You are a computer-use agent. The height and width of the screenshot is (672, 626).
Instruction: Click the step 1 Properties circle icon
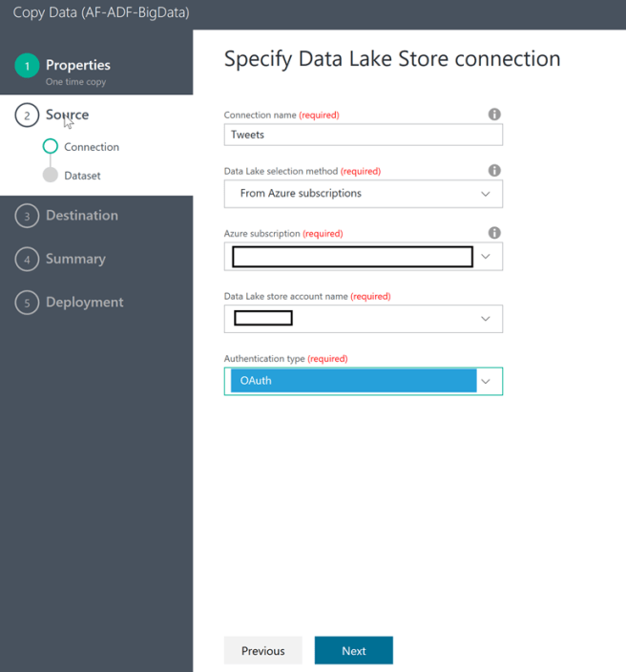[x=27, y=66]
